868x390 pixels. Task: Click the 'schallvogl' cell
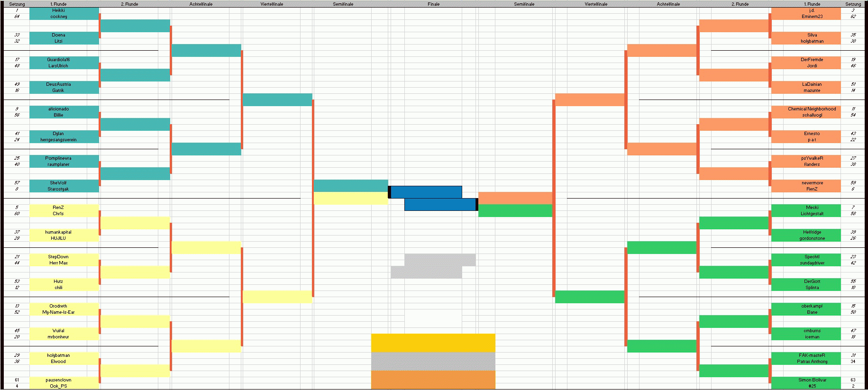[x=806, y=115]
